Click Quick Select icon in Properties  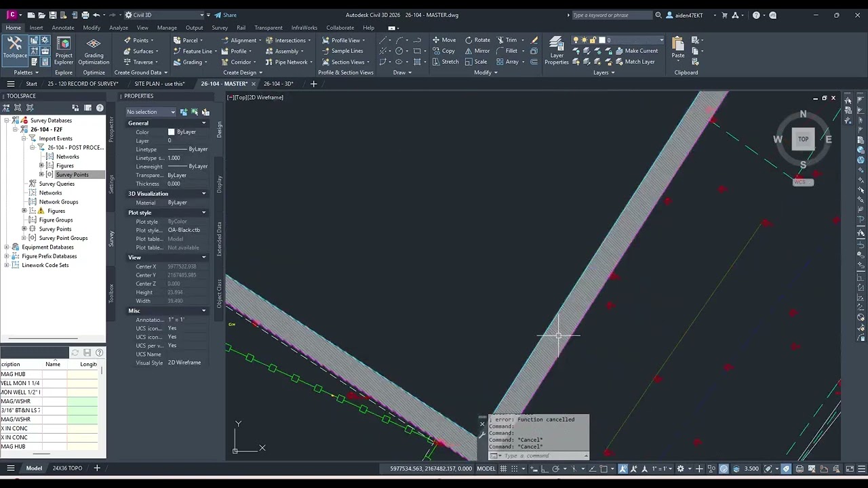(205, 112)
